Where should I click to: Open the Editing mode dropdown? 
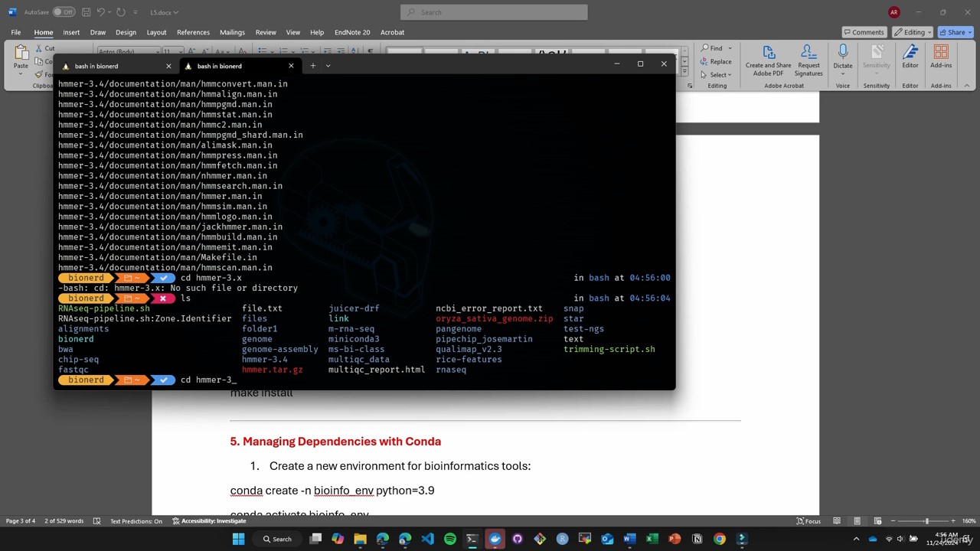(x=914, y=32)
